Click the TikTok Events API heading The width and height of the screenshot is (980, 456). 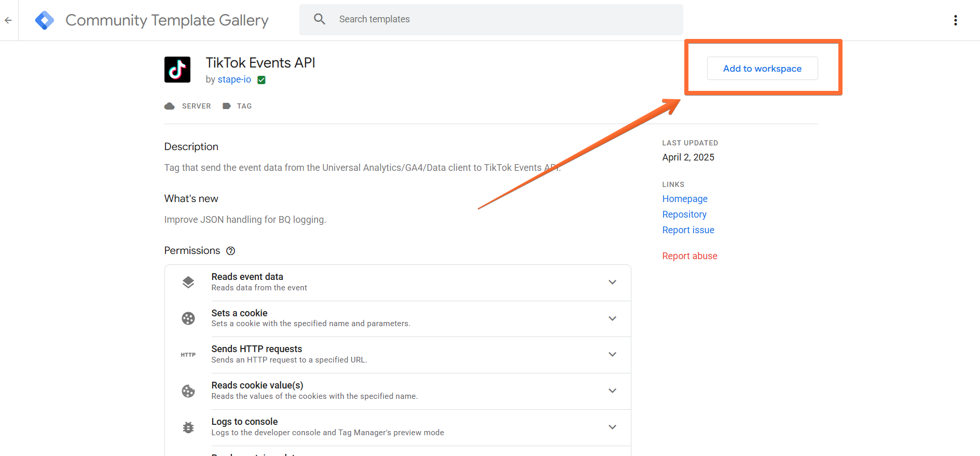[260, 63]
